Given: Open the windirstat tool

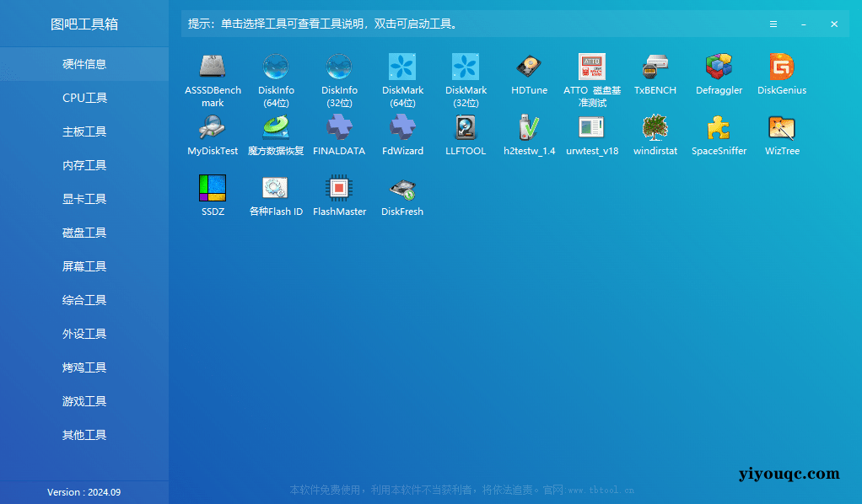Looking at the screenshot, I should [655, 135].
